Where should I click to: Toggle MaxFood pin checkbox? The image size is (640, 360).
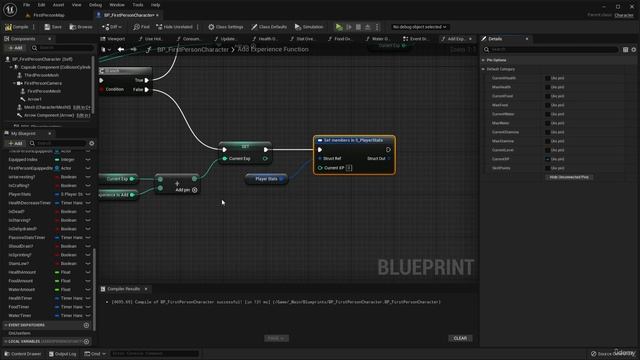tap(547, 105)
